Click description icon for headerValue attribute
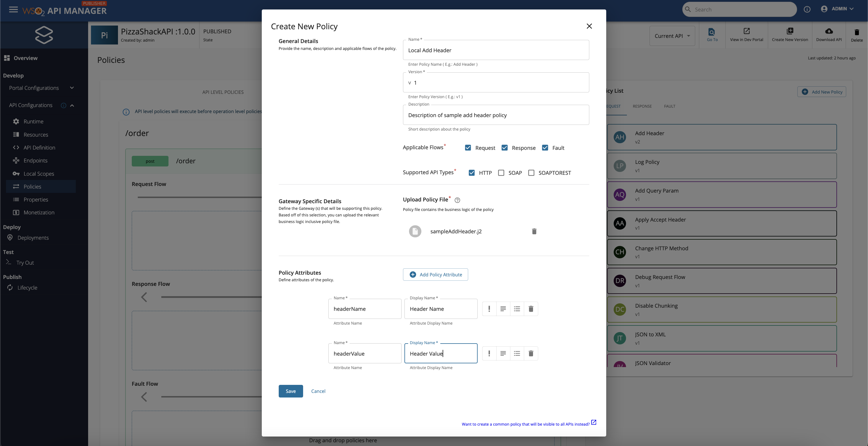 click(x=503, y=353)
